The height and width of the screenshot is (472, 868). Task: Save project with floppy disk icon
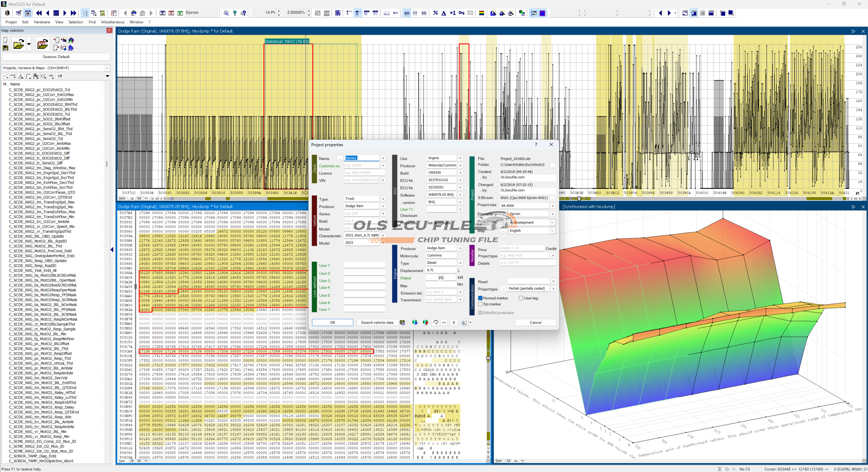coord(5,48)
